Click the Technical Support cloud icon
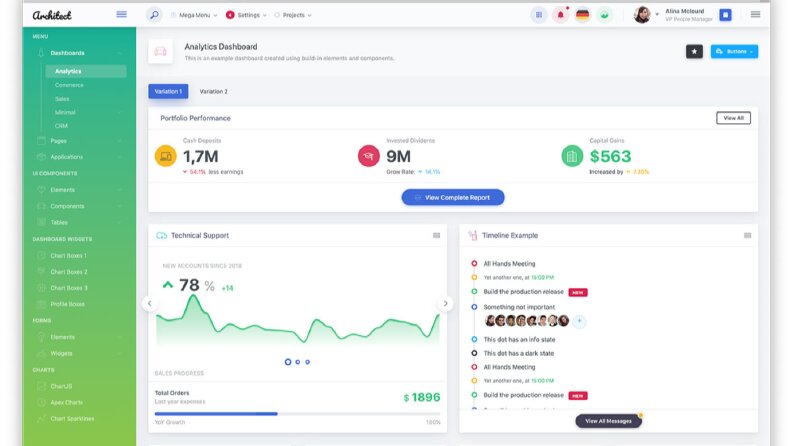Image resolution: width=793 pixels, height=446 pixels. [161, 236]
